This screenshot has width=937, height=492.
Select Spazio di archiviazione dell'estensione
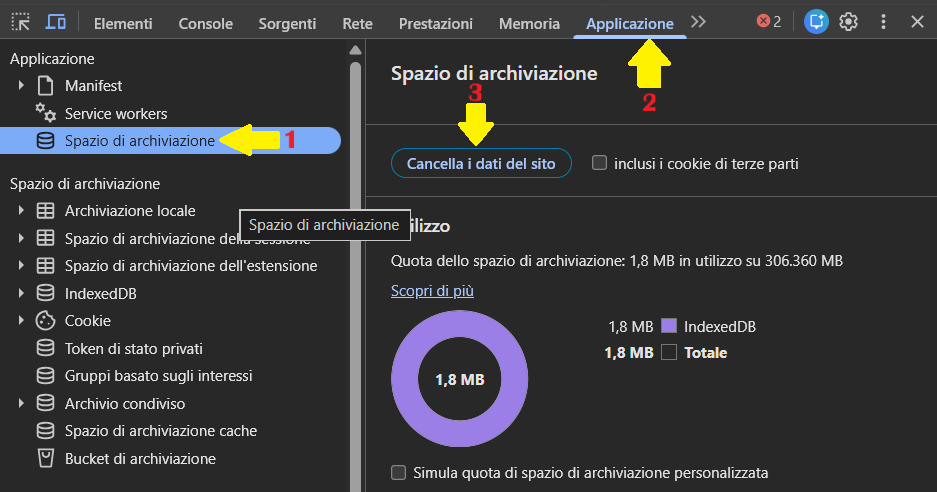point(191,265)
